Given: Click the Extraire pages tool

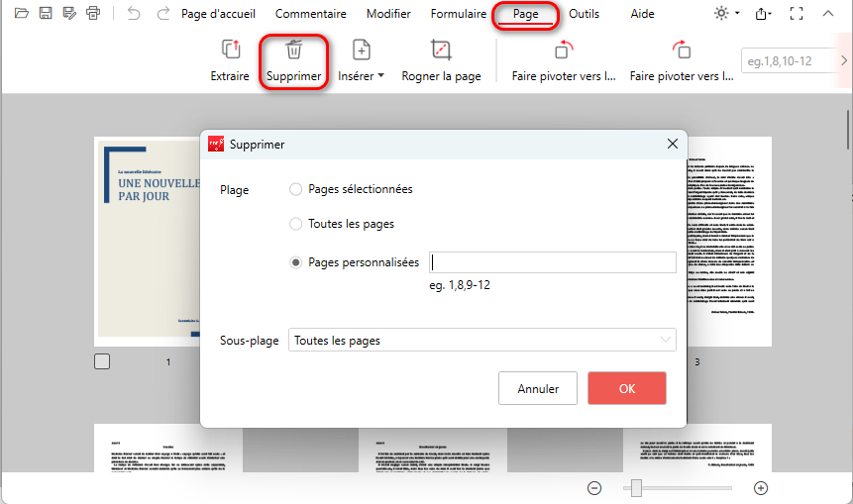Looking at the screenshot, I should [230, 60].
